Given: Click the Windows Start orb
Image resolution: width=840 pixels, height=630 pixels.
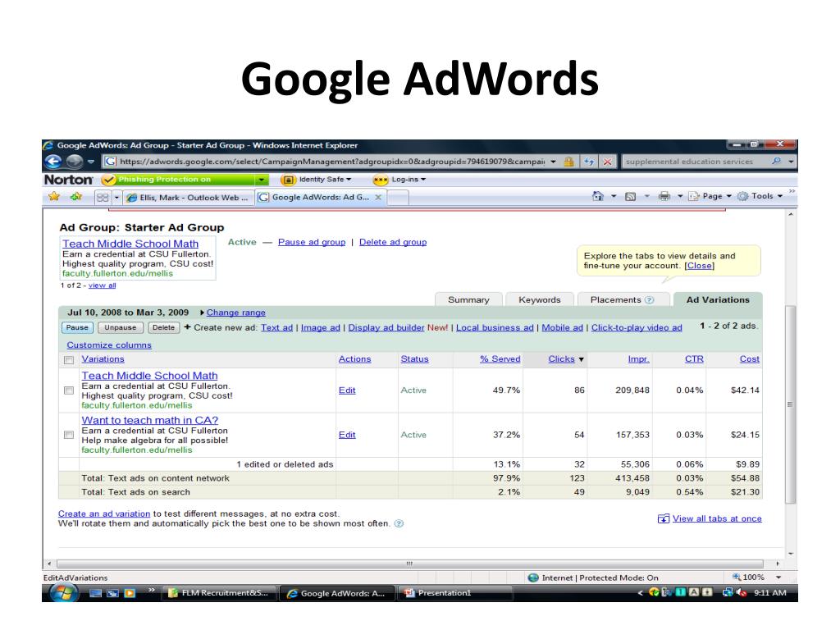Looking at the screenshot, I should point(63,592).
